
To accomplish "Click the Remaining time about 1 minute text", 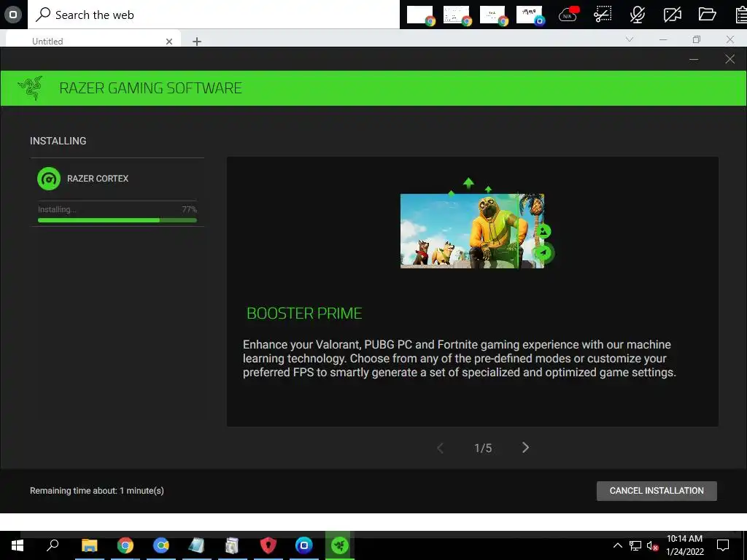I will (x=97, y=491).
